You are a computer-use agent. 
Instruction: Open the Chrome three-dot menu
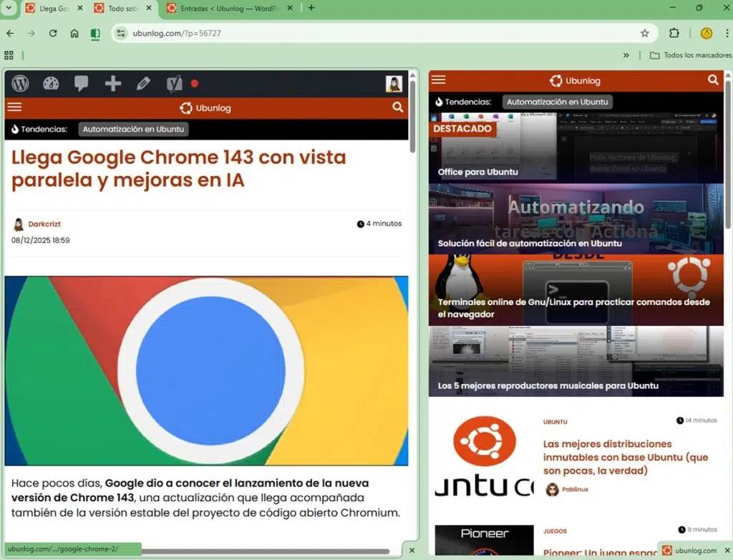(x=727, y=33)
